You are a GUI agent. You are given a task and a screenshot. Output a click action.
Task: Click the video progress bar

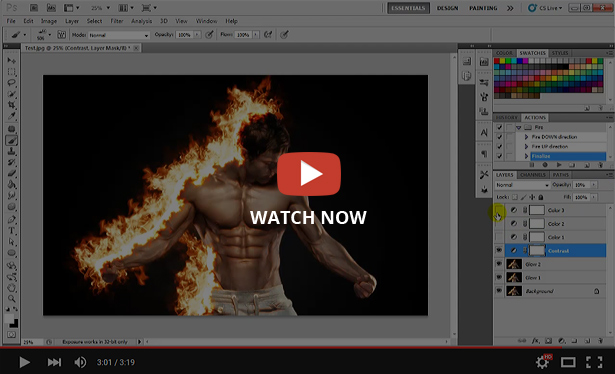(308, 347)
